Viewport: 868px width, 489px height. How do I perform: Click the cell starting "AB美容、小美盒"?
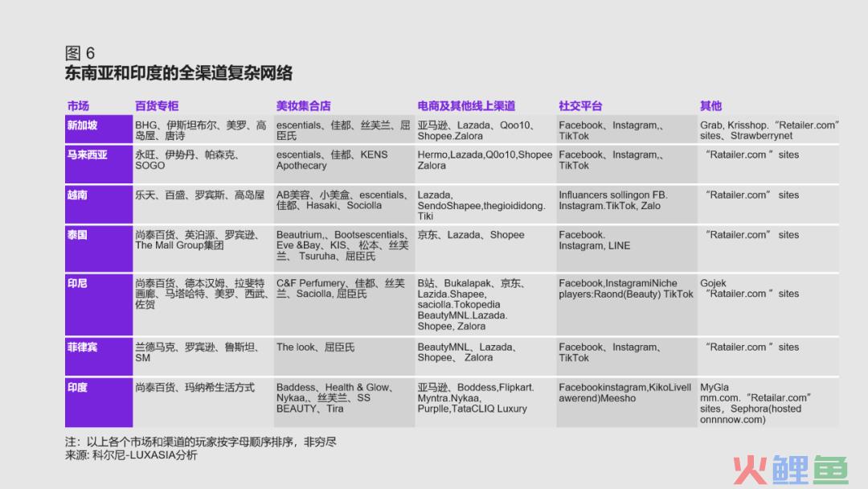(x=344, y=204)
